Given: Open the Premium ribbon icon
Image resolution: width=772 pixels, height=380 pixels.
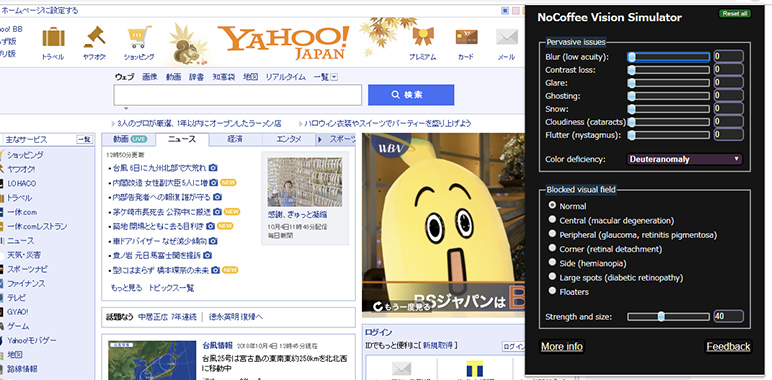Looking at the screenshot, I should [422, 37].
